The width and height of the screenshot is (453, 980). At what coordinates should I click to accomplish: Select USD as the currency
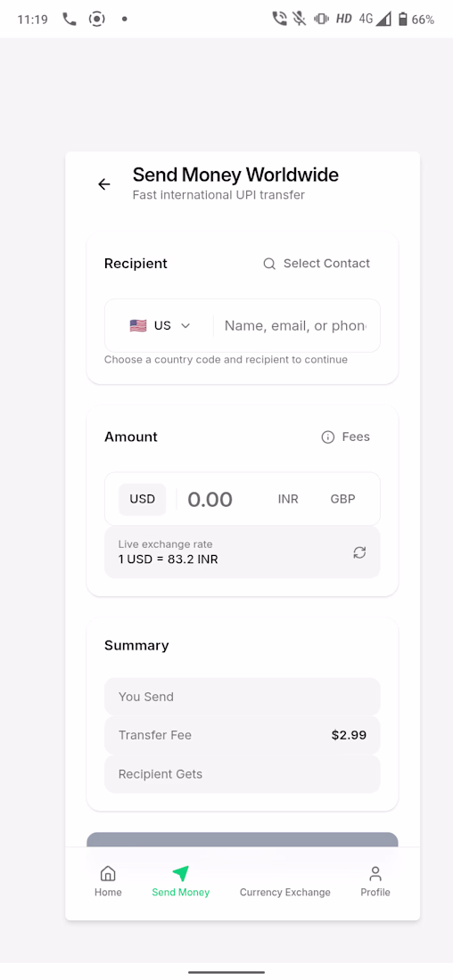click(x=142, y=500)
